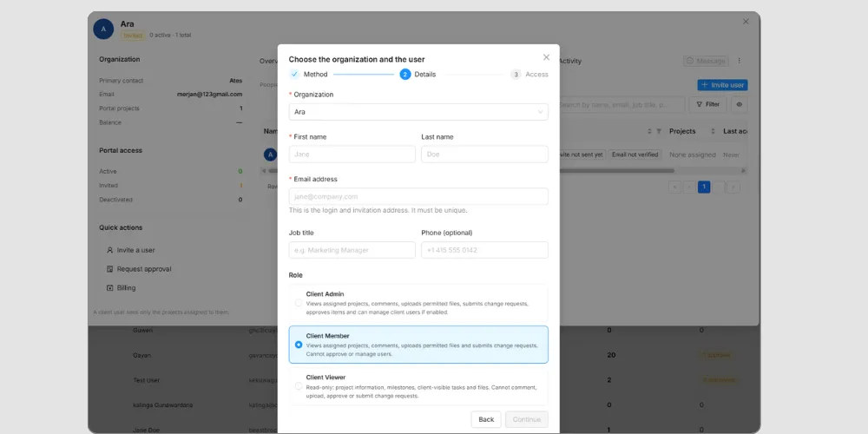Click the Organization dropdown chevron arrow
The width and height of the screenshot is (868, 434).
[x=540, y=112]
